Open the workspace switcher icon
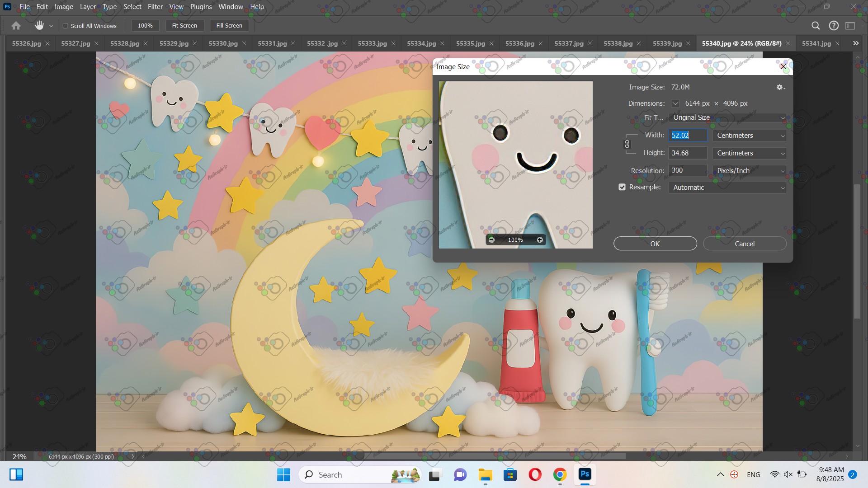Image resolution: width=868 pixels, height=488 pixels. coord(850,26)
